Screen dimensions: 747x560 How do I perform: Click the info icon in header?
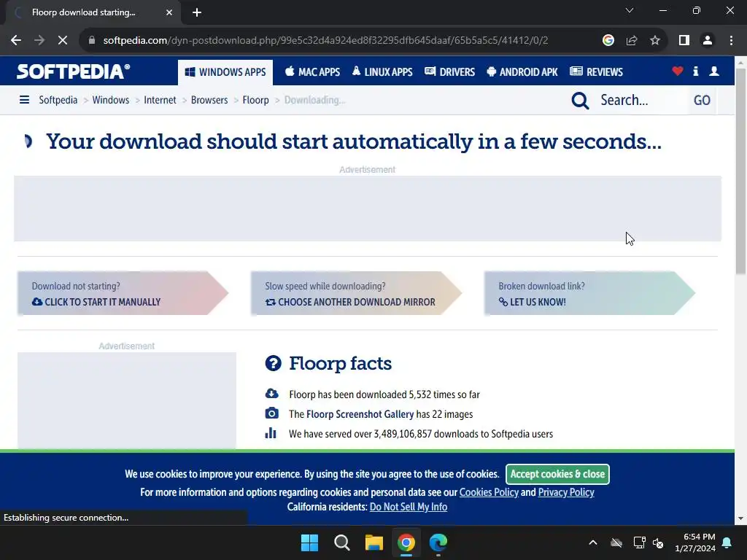(695, 71)
